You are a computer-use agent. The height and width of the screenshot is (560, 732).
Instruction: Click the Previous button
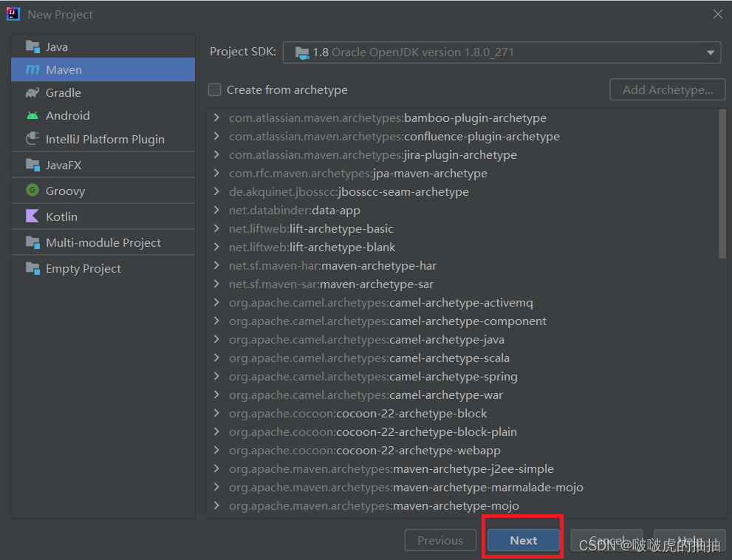440,540
